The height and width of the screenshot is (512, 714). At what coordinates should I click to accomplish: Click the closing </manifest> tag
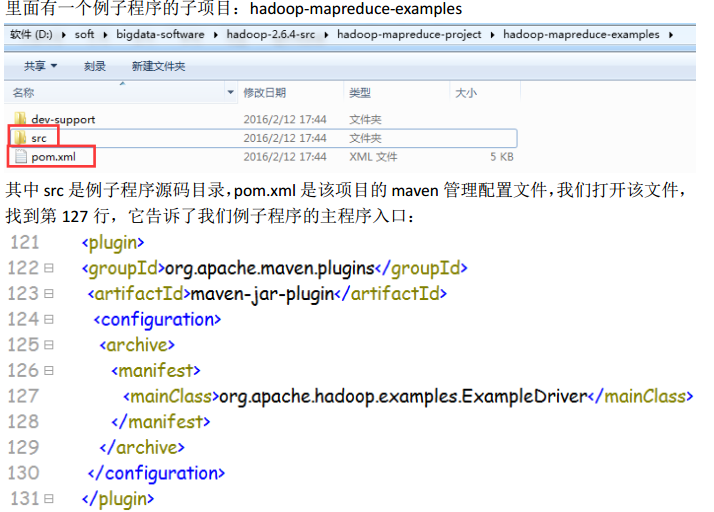click(161, 422)
